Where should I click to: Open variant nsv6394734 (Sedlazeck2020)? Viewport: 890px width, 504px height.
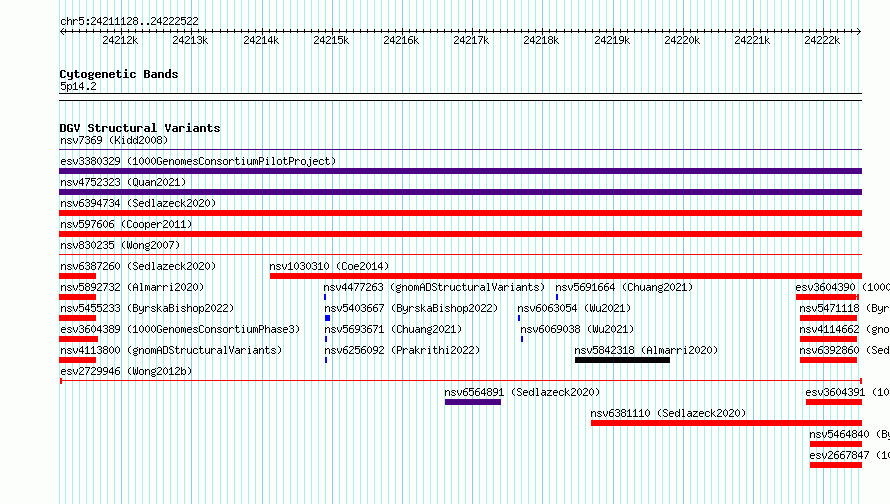click(138, 203)
